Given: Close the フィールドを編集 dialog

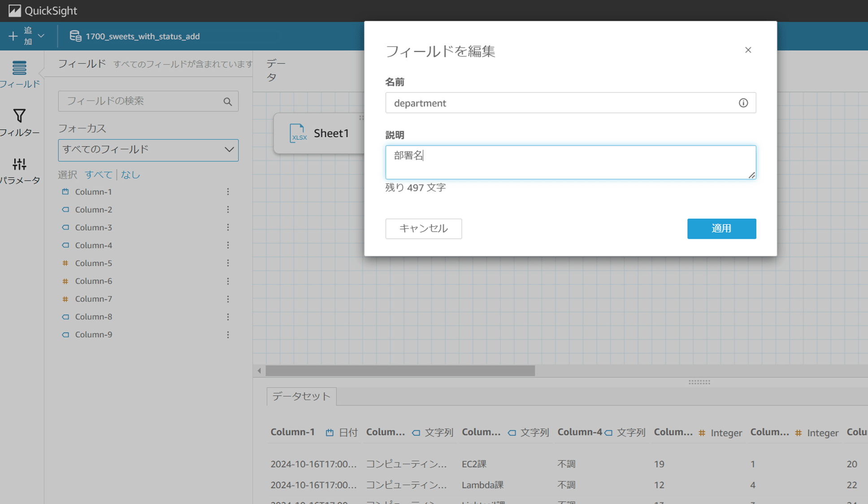Looking at the screenshot, I should coord(748,50).
